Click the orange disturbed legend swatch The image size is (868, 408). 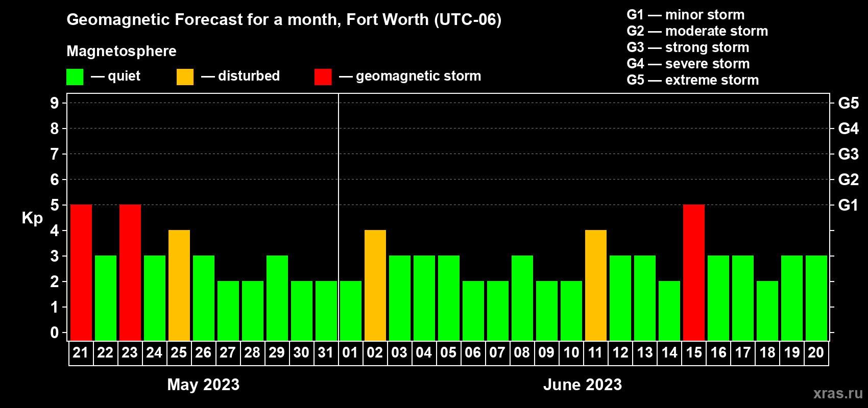pyautogui.click(x=185, y=77)
